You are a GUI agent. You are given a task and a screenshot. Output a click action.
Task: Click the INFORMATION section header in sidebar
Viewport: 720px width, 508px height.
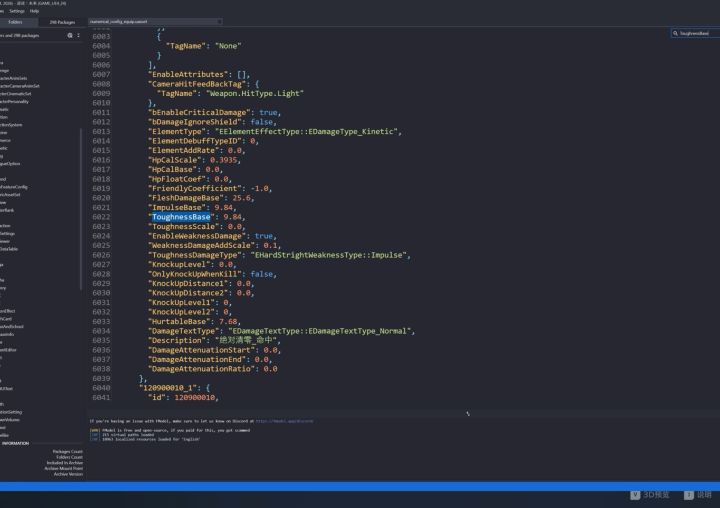pyautogui.click(x=16, y=442)
